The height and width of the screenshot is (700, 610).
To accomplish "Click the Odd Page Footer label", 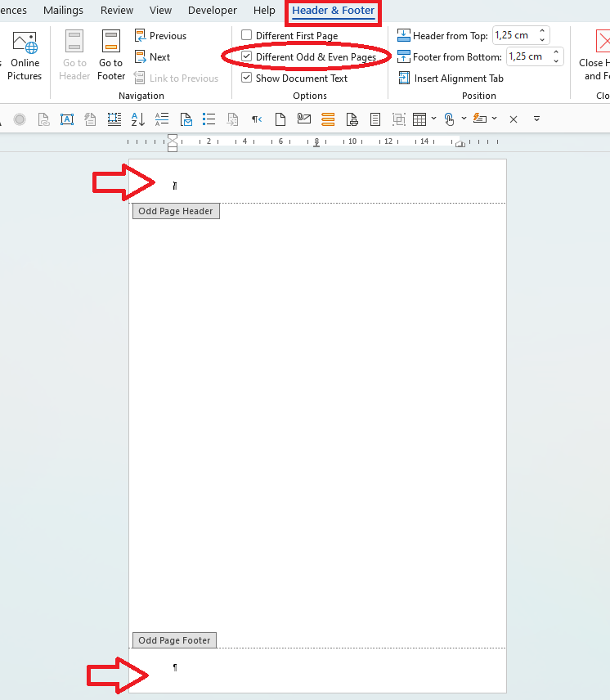I will tap(174, 640).
